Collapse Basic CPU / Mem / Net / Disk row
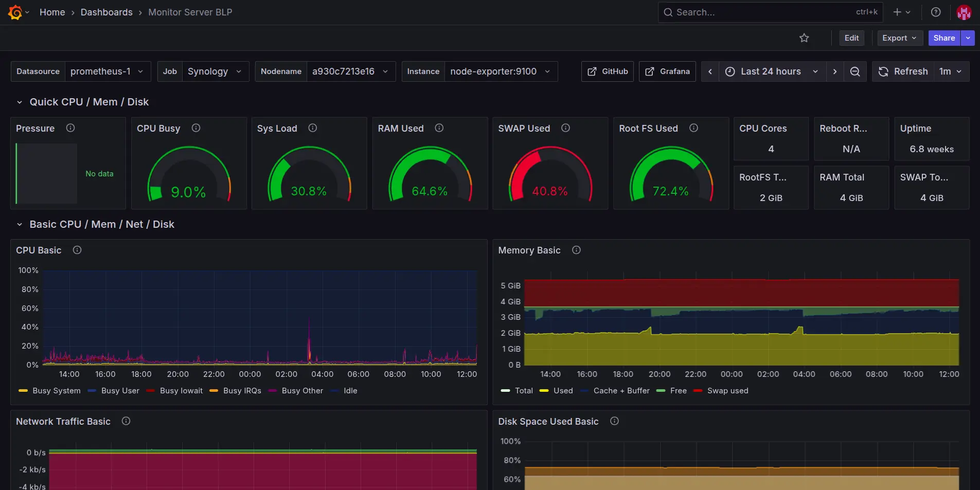Viewport: 980px width, 490px height. pos(20,225)
